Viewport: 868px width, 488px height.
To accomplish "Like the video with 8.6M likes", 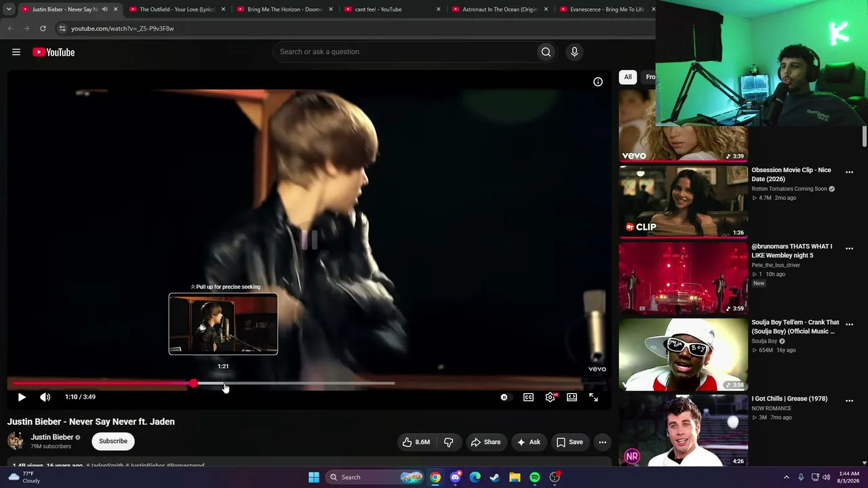I will click(416, 442).
